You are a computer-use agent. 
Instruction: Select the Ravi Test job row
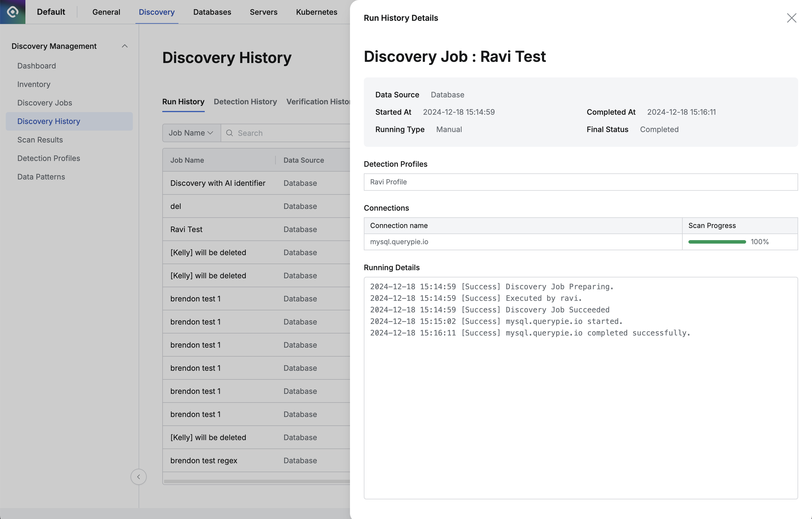tap(186, 229)
